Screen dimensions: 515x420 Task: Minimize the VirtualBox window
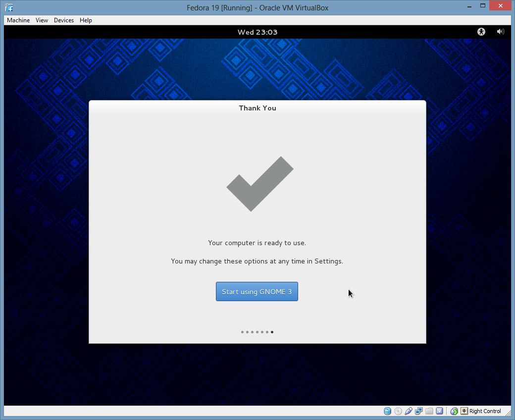(x=469, y=6)
